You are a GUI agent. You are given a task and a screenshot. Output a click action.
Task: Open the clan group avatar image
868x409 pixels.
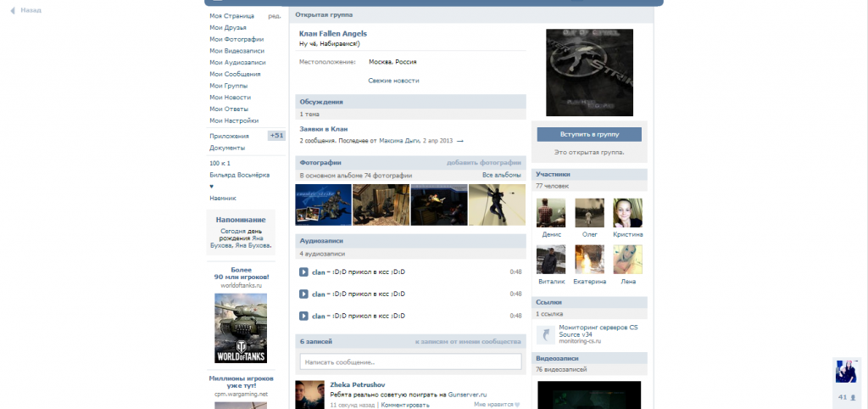588,72
